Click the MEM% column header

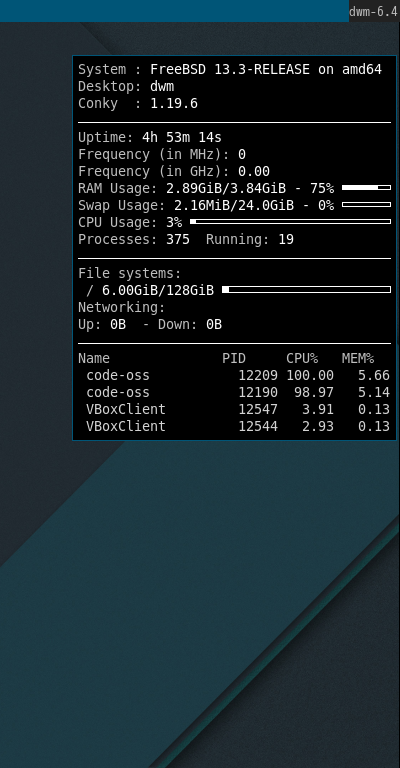coord(358,359)
